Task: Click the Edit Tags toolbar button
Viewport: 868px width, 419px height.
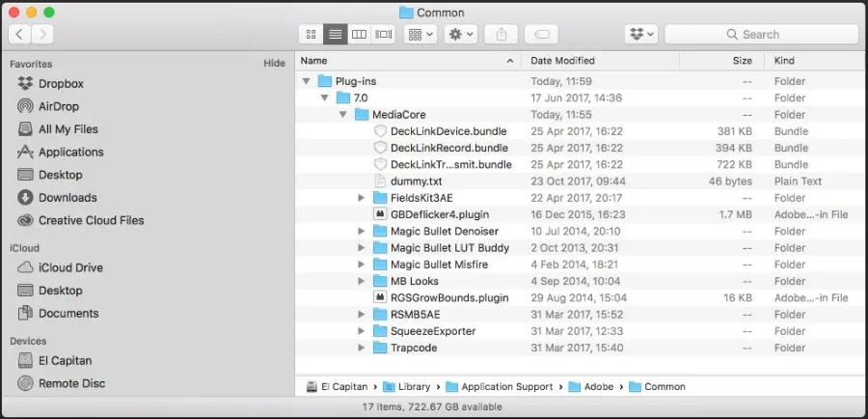Action: pyautogui.click(x=541, y=35)
